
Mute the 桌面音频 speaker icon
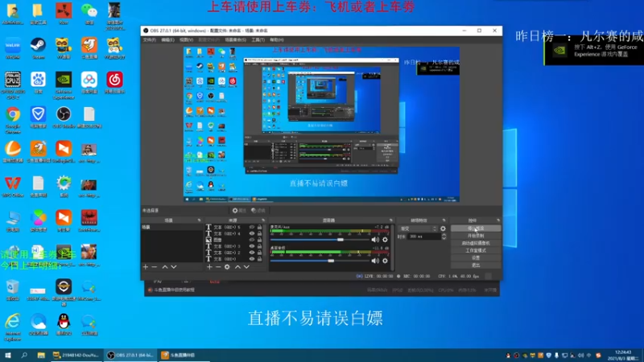pos(375,261)
